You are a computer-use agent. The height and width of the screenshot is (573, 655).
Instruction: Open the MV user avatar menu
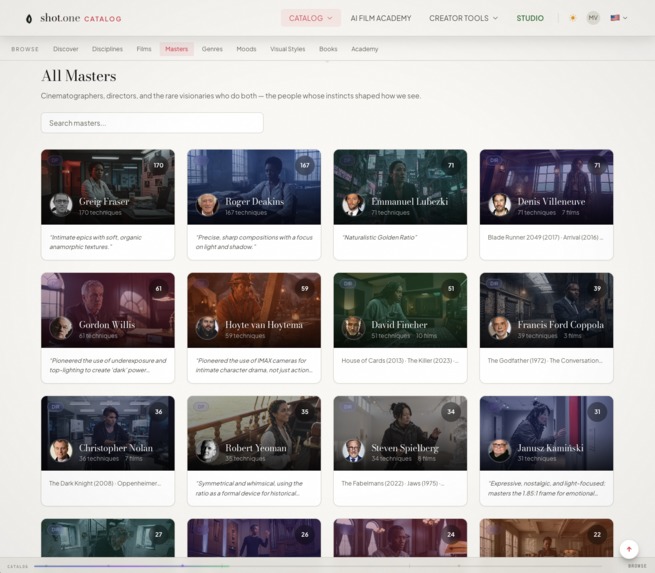click(593, 18)
